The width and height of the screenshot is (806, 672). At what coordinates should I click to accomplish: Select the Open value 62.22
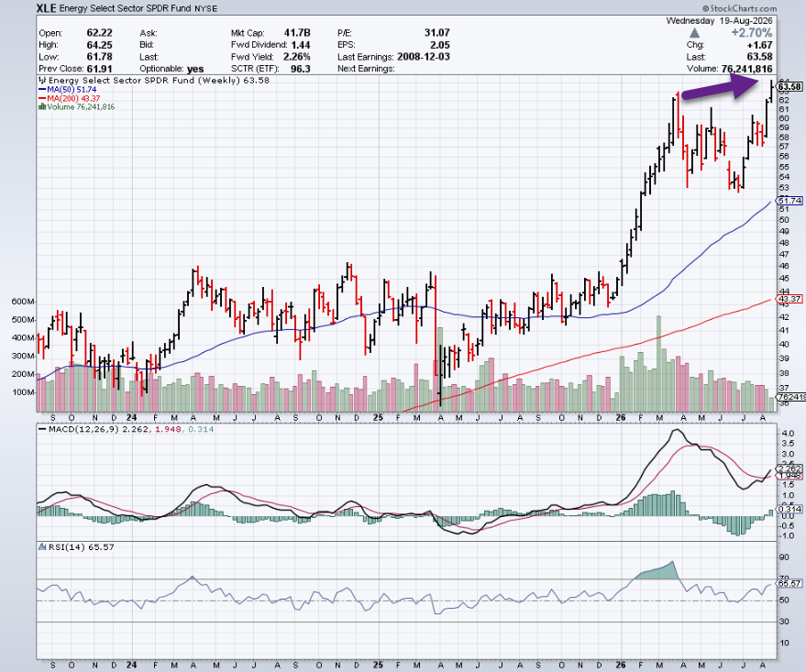coord(99,33)
